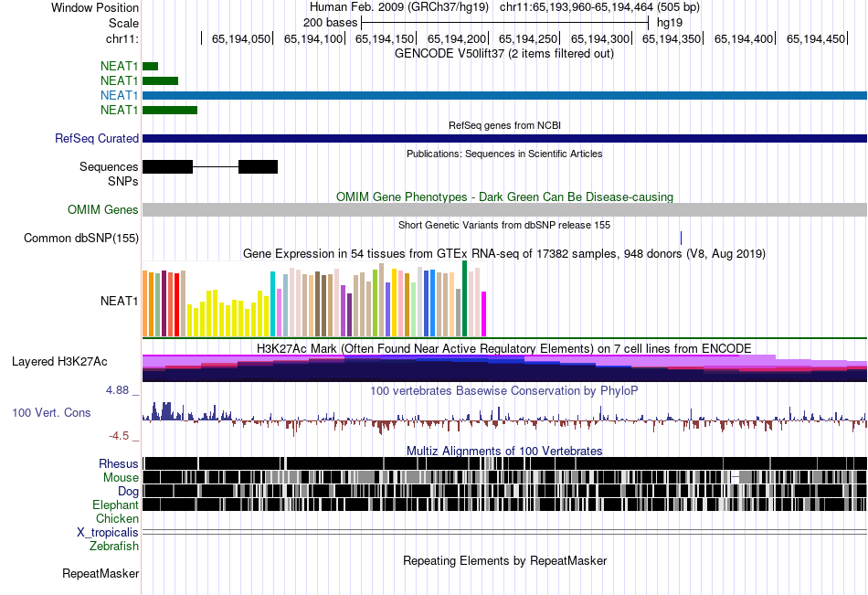Click the 'RefSeq genes from NCBI' title
This screenshot has width=868, height=595.
click(505, 125)
